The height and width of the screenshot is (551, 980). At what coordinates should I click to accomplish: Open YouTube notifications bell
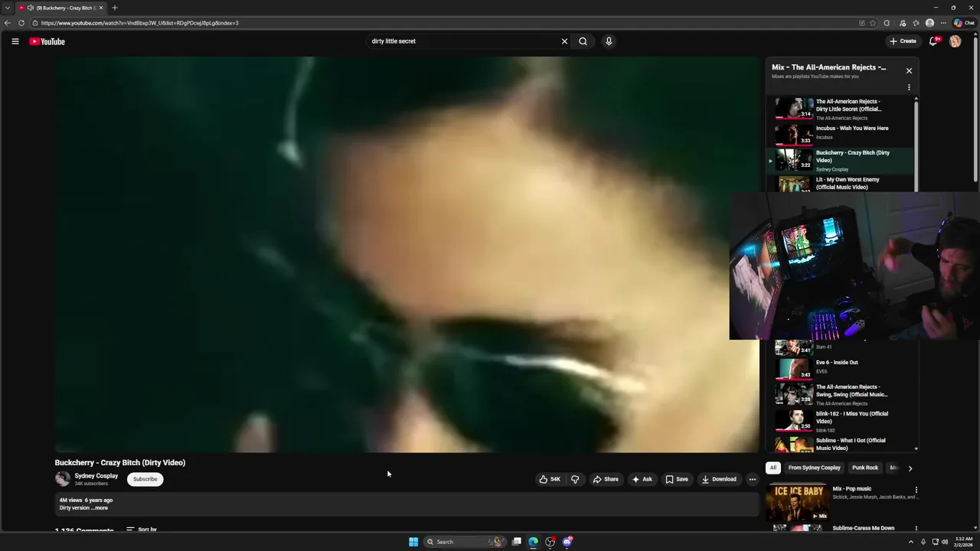pyautogui.click(x=933, y=41)
